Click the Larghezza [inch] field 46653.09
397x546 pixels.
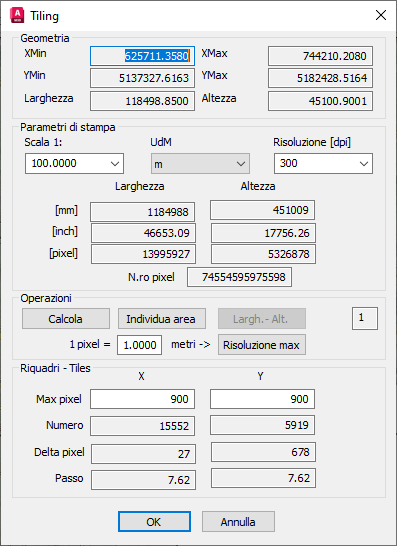point(143,233)
